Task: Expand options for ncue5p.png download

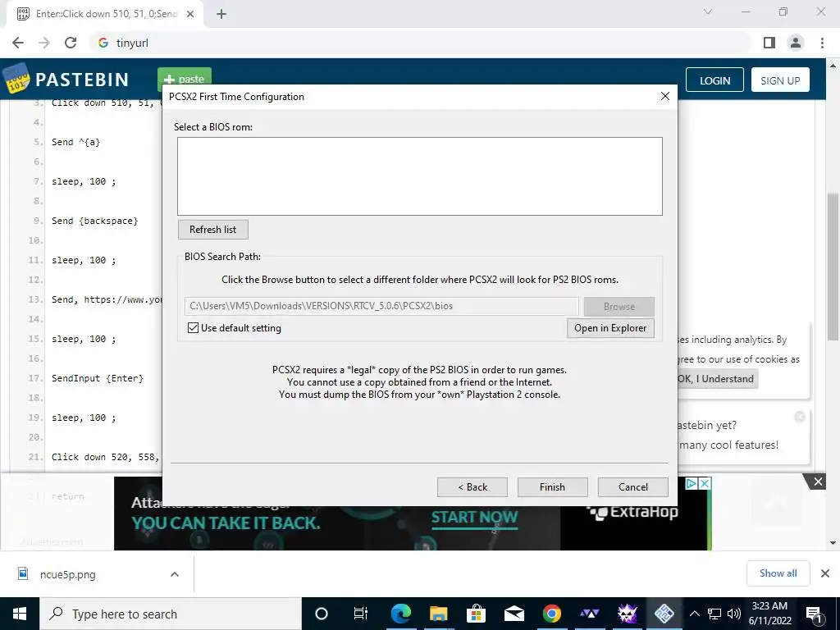Action: pyautogui.click(x=174, y=574)
